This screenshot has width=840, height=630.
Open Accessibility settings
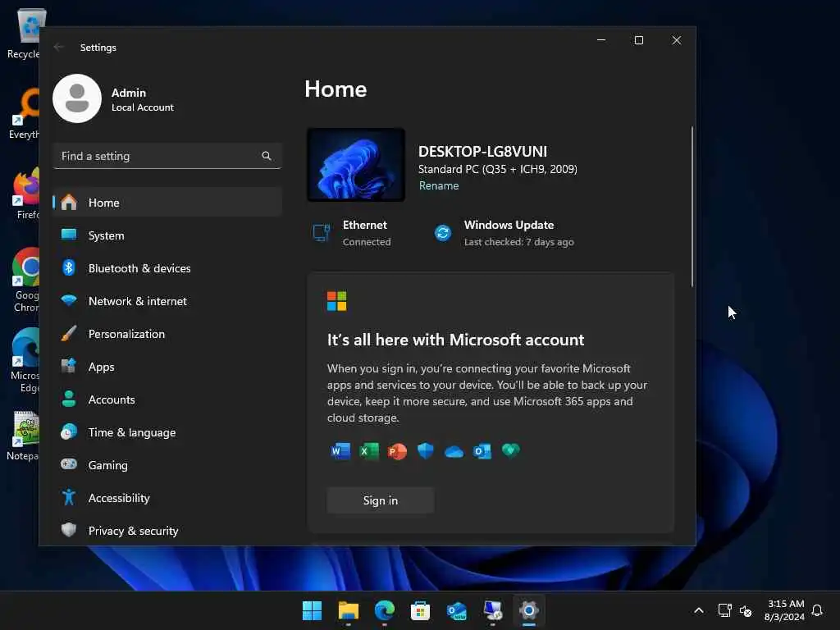[x=167, y=498]
